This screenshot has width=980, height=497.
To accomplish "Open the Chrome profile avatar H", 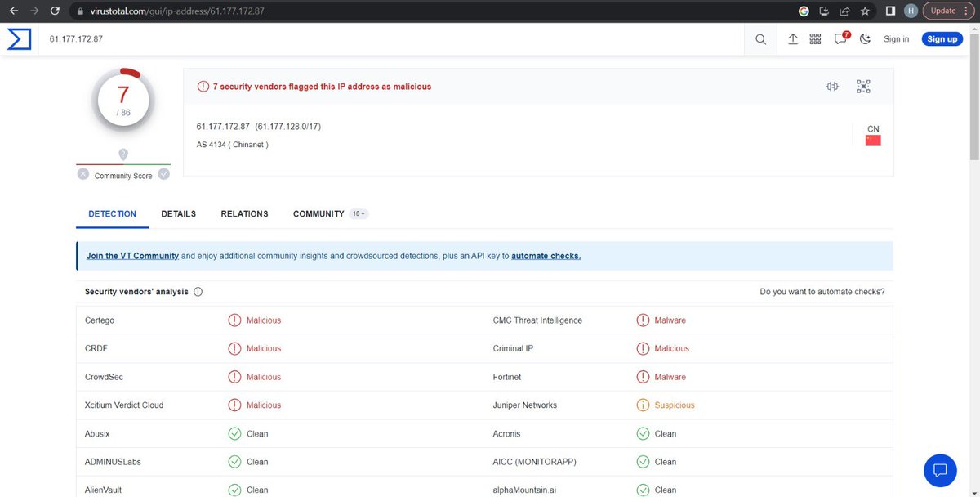I will (x=911, y=11).
